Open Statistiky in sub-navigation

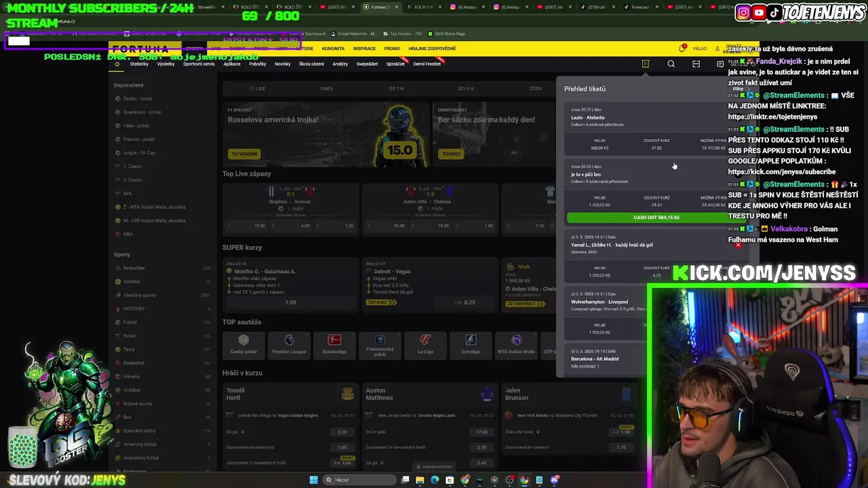point(139,64)
